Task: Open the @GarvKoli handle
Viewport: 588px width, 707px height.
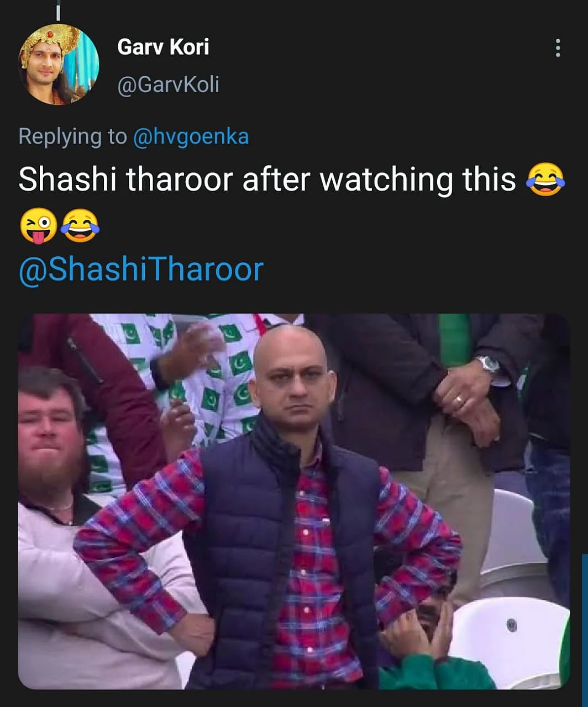Action: coord(169,85)
